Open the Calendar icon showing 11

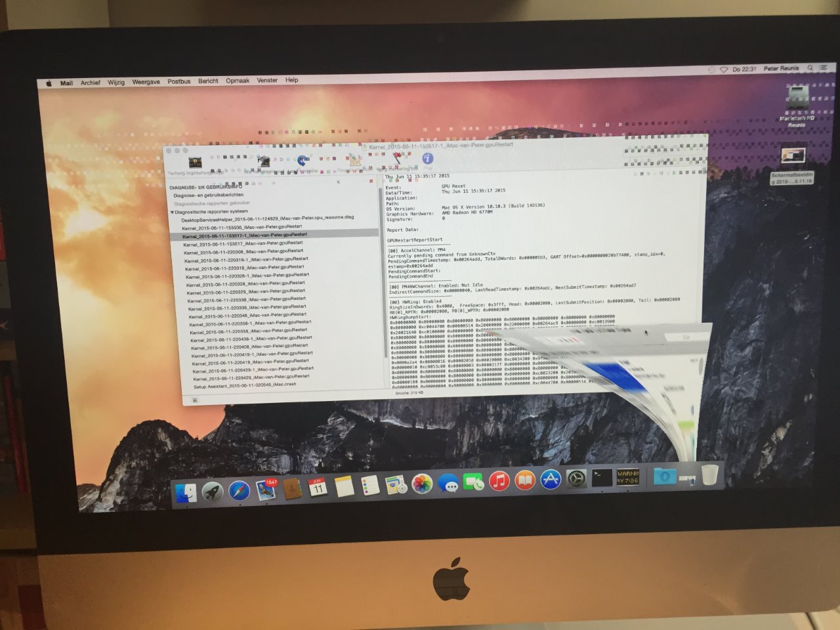pyautogui.click(x=318, y=488)
